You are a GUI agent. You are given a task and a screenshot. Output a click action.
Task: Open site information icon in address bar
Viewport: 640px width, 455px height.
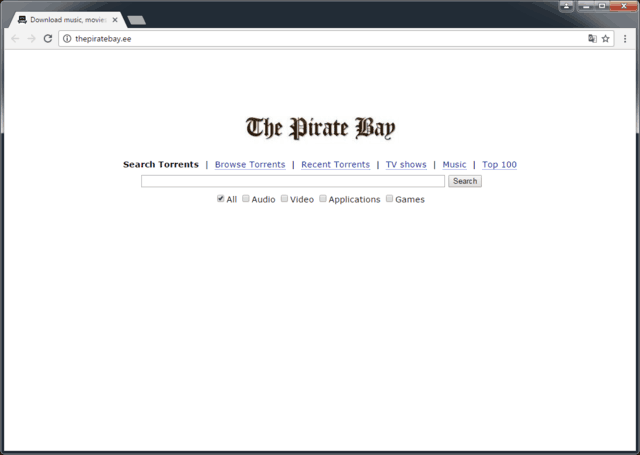point(67,39)
